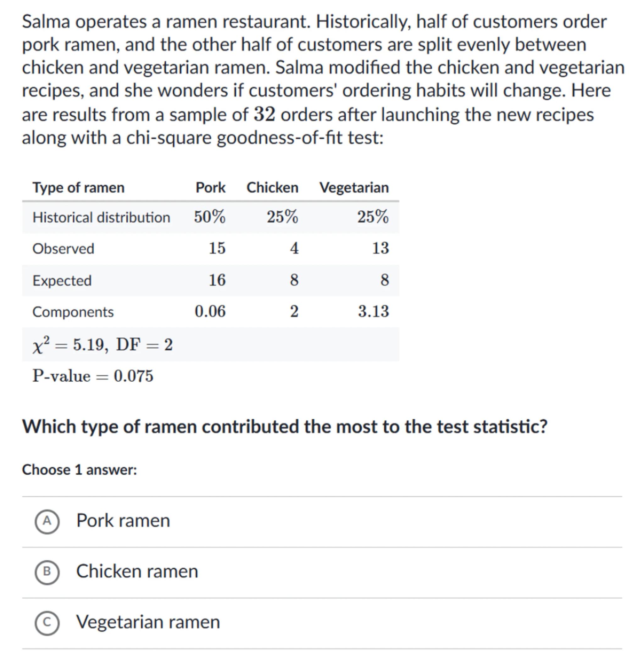The height and width of the screenshot is (653, 644).
Task: Click the 'Pork ramen' answer text
Action: pyautogui.click(x=123, y=521)
